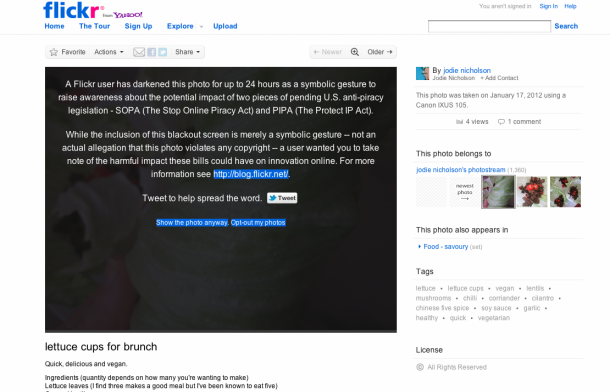This screenshot has height=392, width=610.
Task: Open the Help link
Action: pyautogui.click(x=570, y=6)
